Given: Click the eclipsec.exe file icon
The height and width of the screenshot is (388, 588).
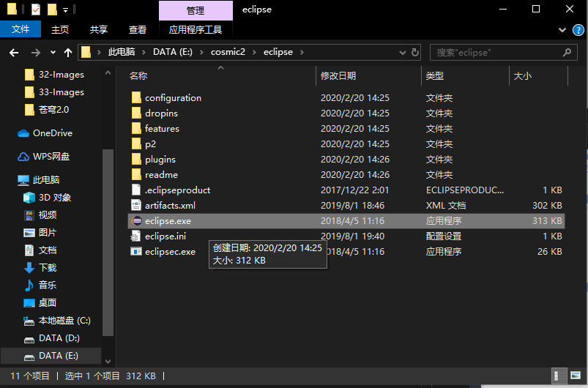Looking at the screenshot, I should (x=135, y=251).
